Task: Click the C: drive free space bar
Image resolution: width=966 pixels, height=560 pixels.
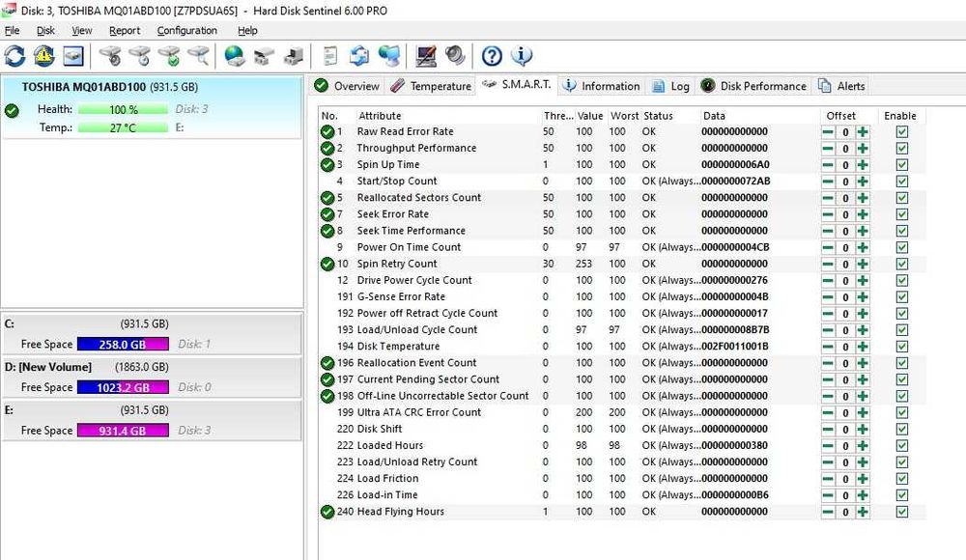Action: [122, 344]
